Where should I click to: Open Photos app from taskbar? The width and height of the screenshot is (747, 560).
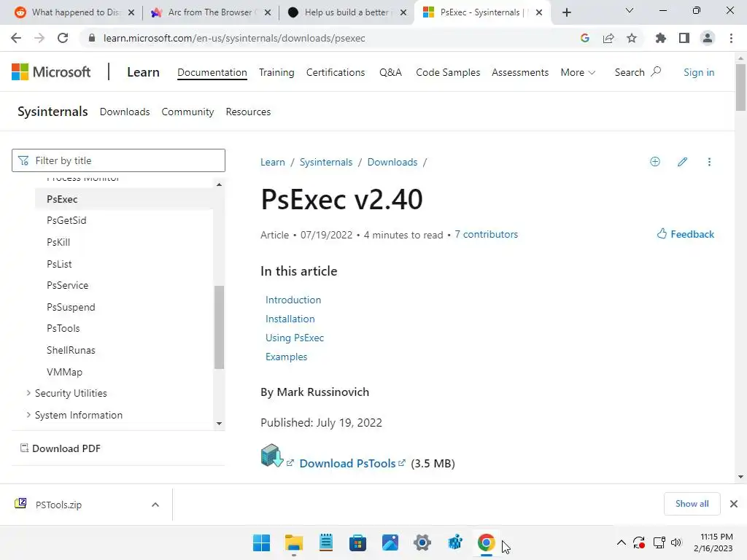[390, 542]
